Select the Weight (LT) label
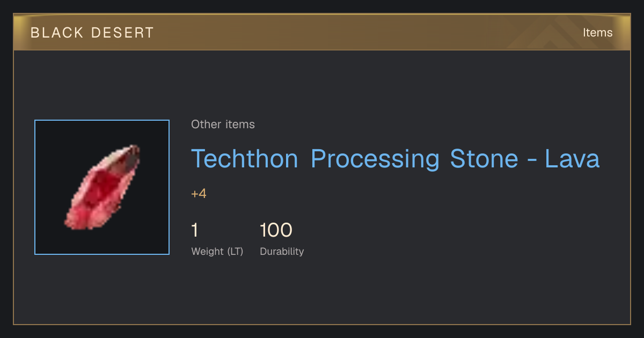Image resolution: width=644 pixels, height=338 pixels. click(217, 252)
